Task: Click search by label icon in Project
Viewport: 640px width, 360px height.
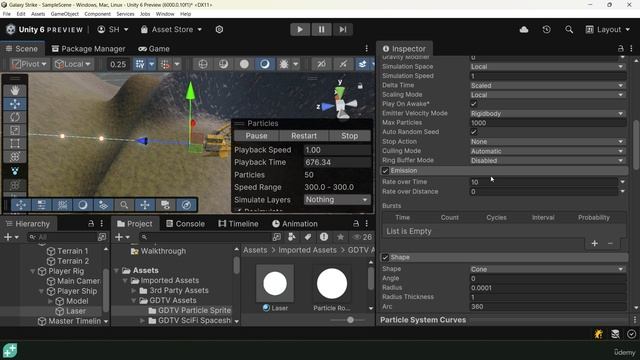Action: pyautogui.click(x=308, y=237)
